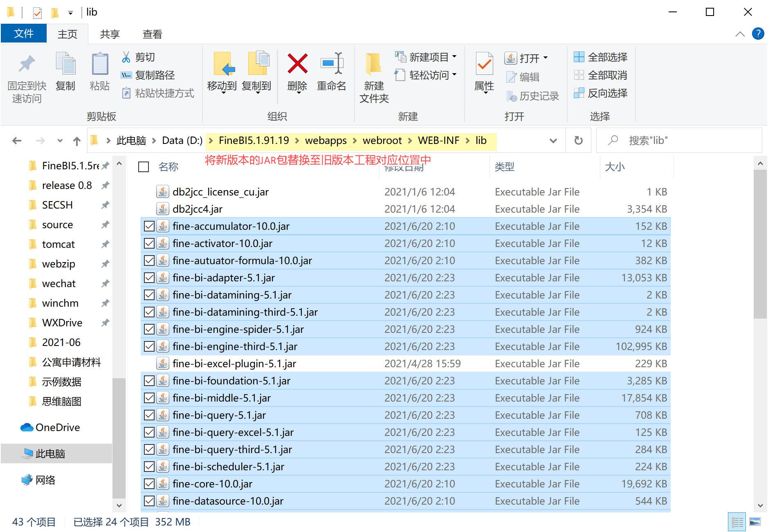Click the Refresh icon beside address bar

click(x=579, y=141)
